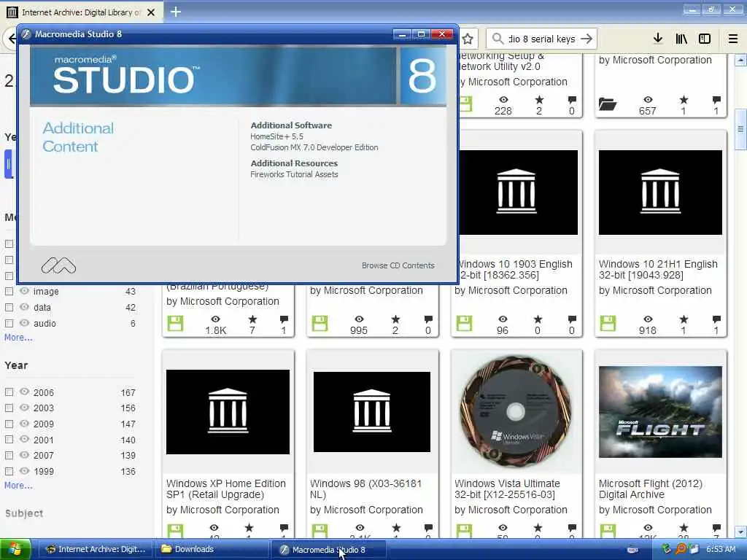Check the 2001 year filter checkbox

9,440
